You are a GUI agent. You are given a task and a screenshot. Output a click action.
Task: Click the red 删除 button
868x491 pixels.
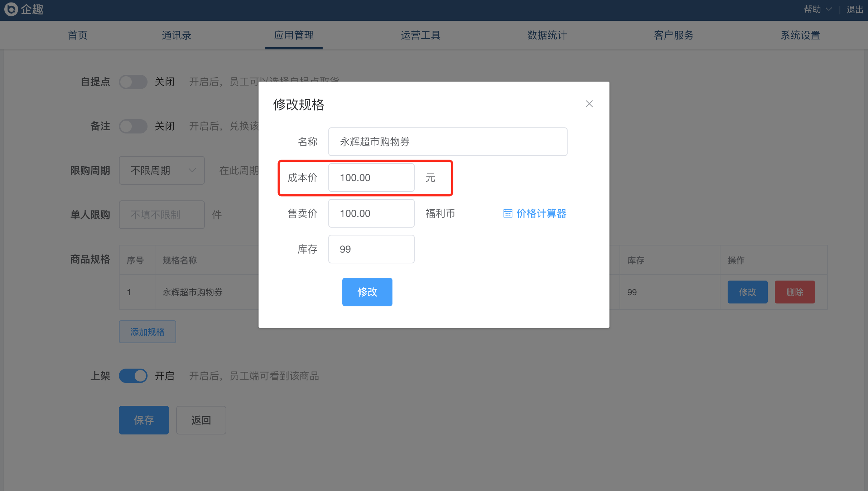[795, 292]
